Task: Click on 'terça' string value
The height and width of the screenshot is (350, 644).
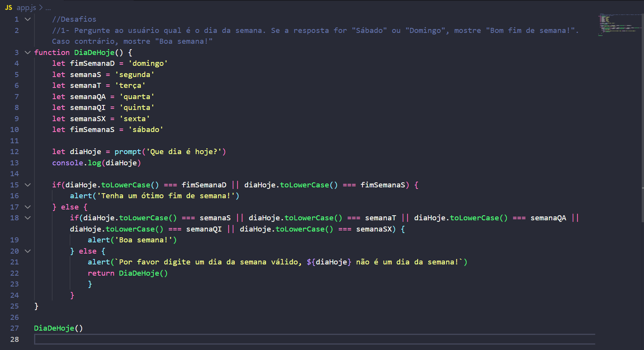Action: click(130, 85)
